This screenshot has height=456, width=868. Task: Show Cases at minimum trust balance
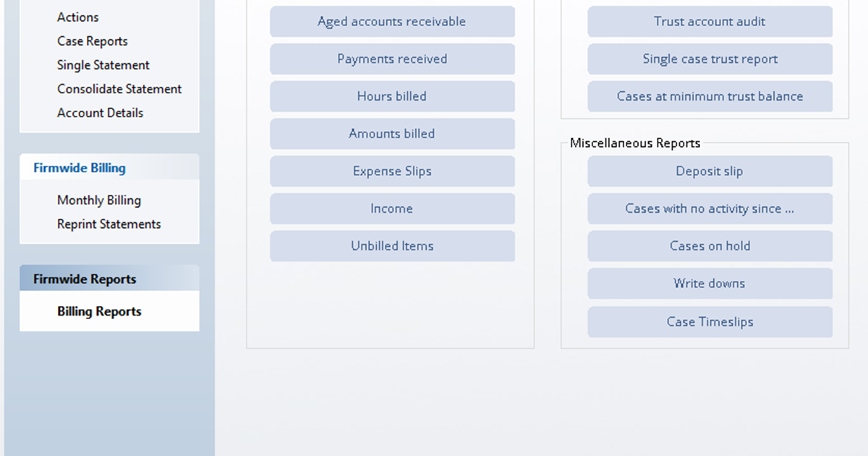pos(710,96)
